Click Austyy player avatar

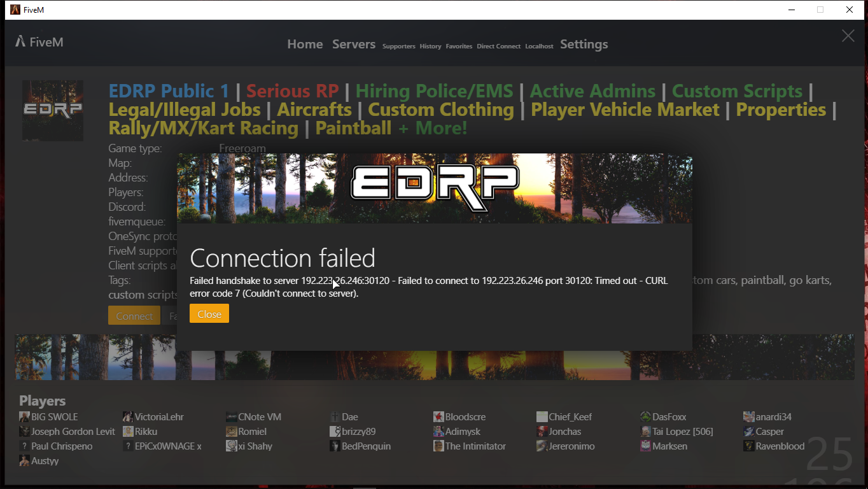24,461
